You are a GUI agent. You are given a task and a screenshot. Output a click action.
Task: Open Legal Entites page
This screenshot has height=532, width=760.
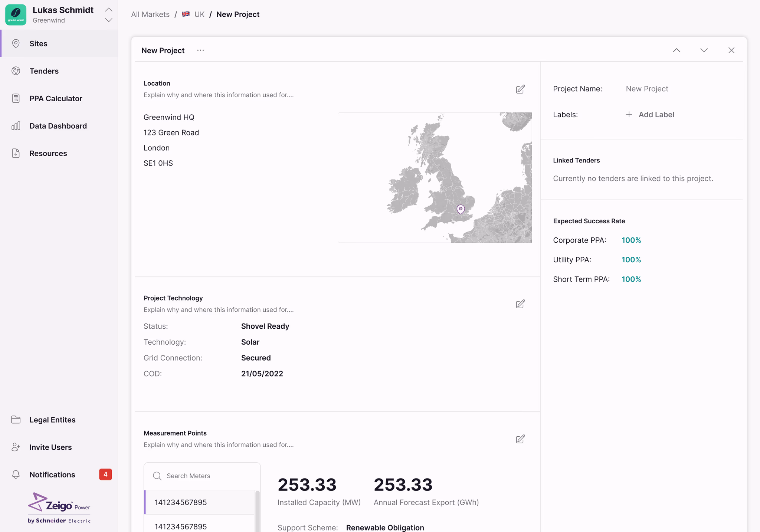[x=60, y=420]
